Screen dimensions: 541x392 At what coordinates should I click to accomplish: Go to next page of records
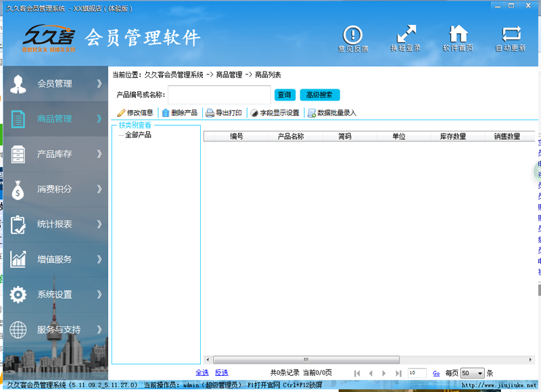(x=384, y=373)
